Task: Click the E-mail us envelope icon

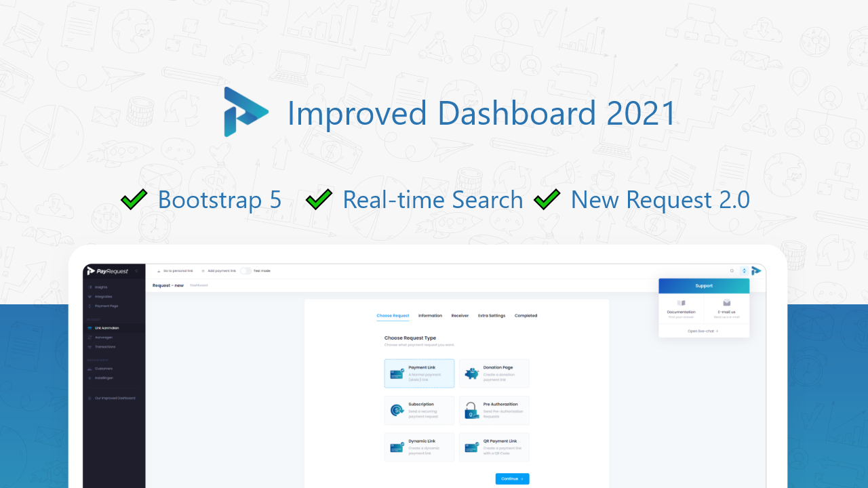Action: click(726, 303)
